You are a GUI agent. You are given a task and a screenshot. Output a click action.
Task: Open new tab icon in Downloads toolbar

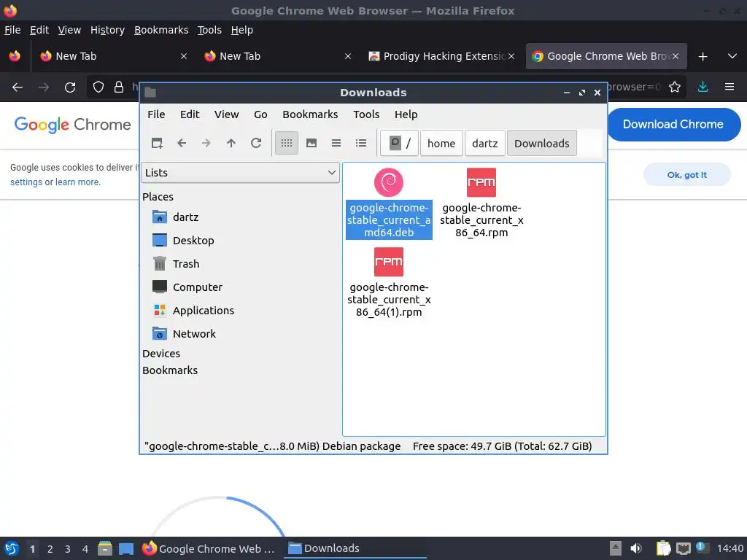[157, 143]
